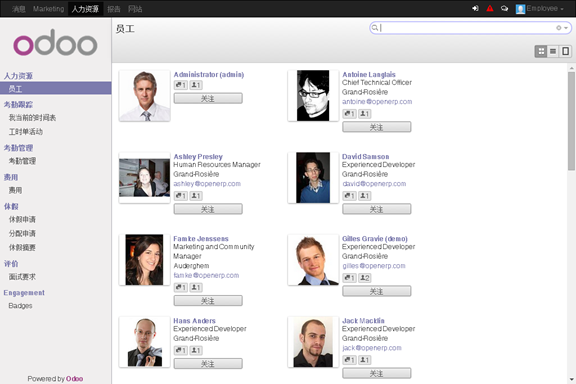Follow Hans Anders with 关注 button

(x=208, y=364)
